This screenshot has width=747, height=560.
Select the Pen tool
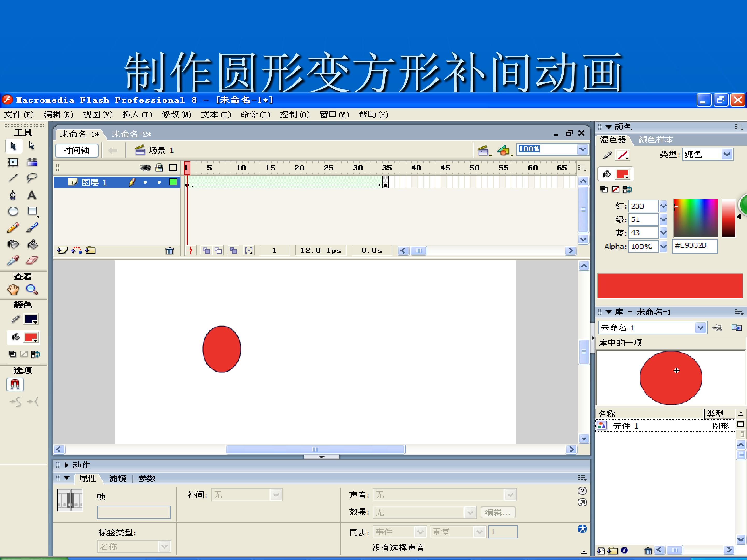pyautogui.click(x=13, y=195)
